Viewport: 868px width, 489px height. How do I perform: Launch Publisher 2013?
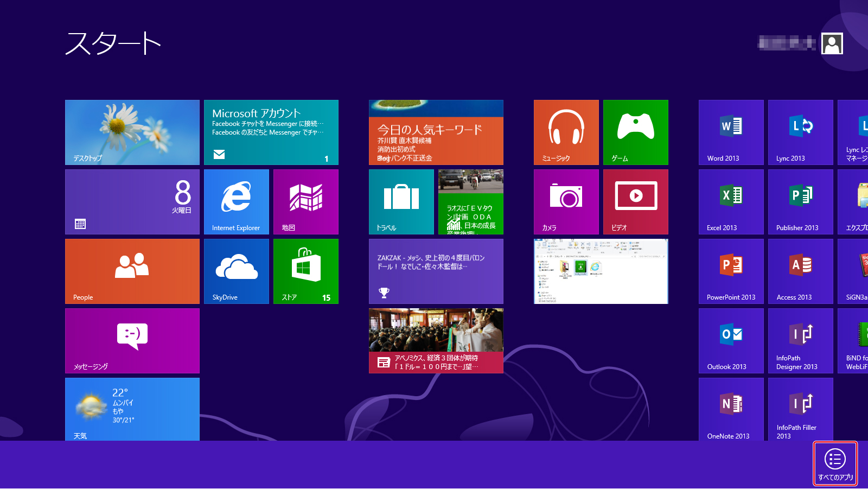pyautogui.click(x=801, y=202)
